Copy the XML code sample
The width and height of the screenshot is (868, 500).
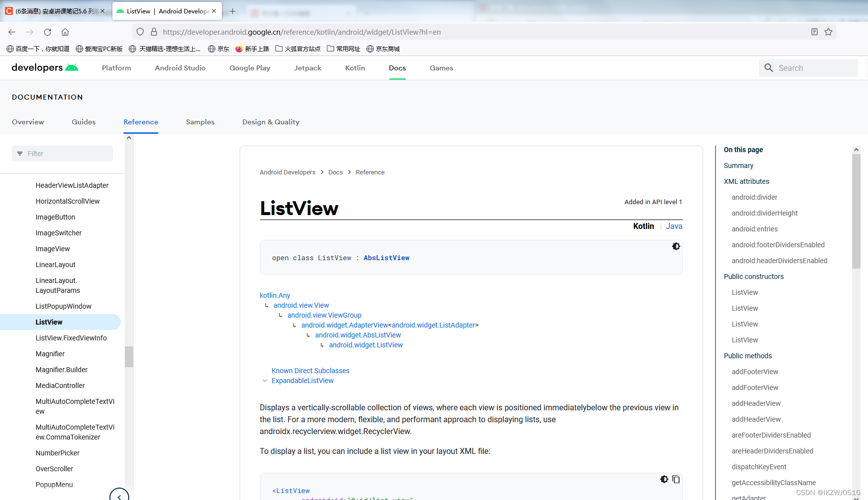click(676, 479)
